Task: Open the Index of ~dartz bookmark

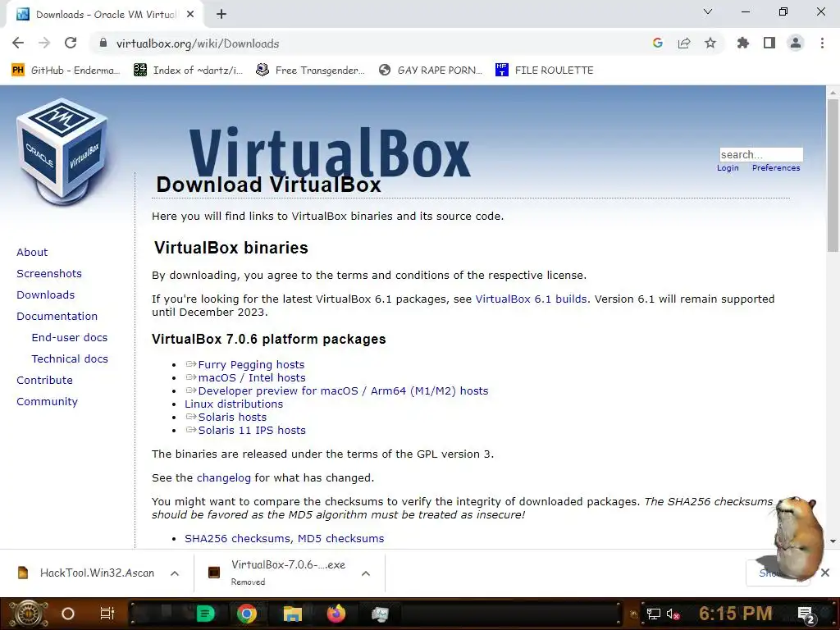Action: coord(189,71)
